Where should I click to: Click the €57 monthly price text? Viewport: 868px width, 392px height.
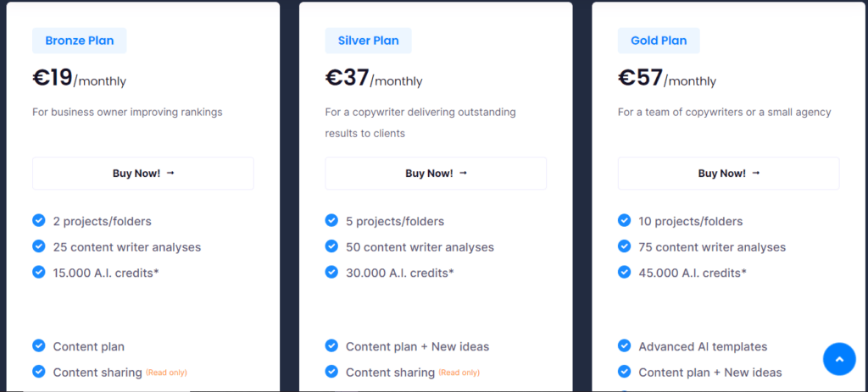click(667, 78)
